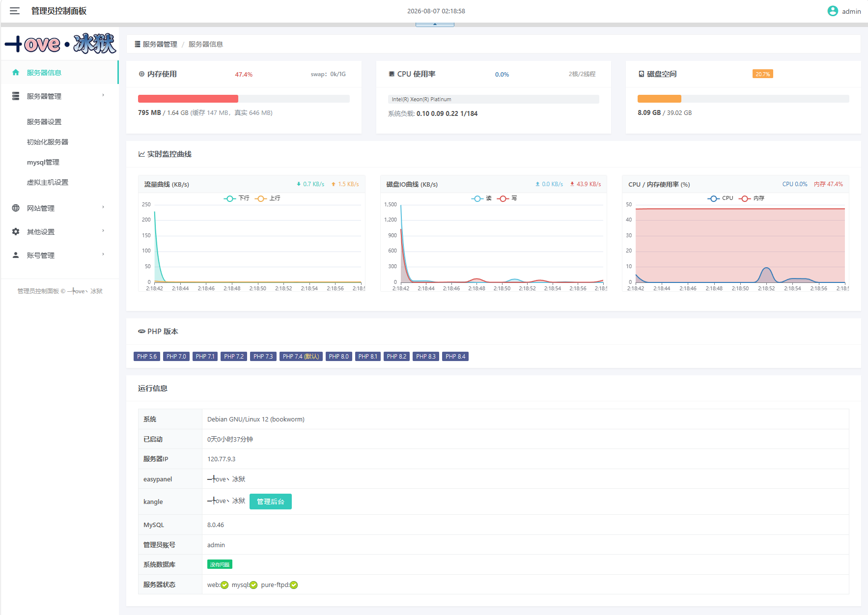Expand the 其他设置 menu chevron

(x=103, y=231)
